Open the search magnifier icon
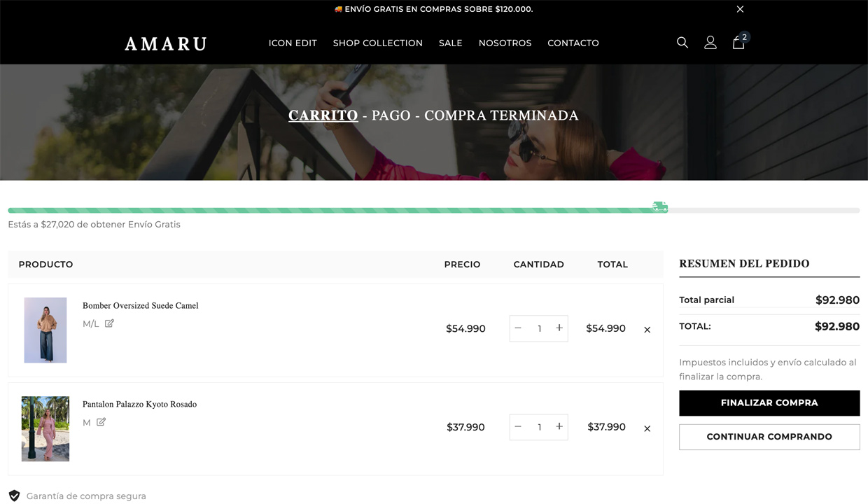 (682, 43)
